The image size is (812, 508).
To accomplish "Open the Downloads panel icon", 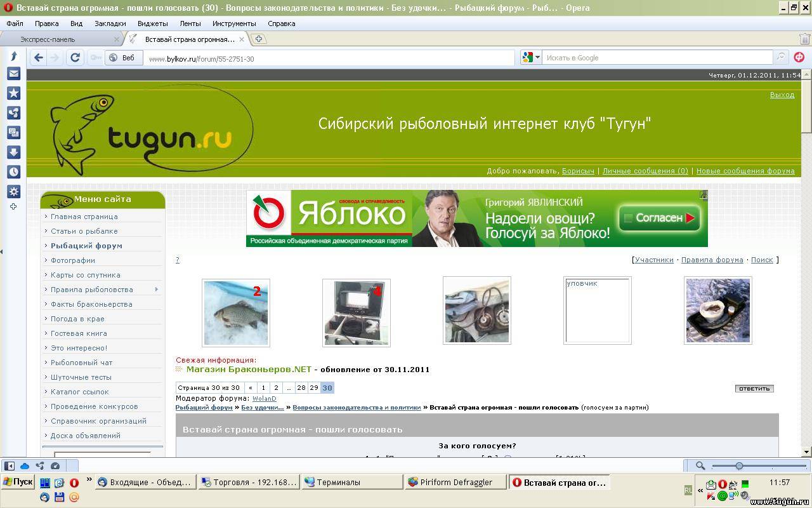I will [13, 152].
